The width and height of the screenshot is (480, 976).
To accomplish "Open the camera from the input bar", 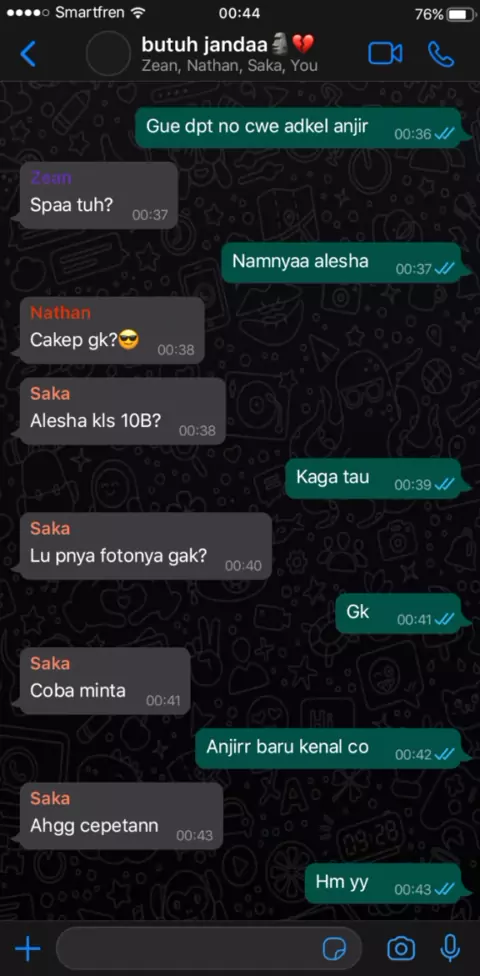I will (401, 949).
